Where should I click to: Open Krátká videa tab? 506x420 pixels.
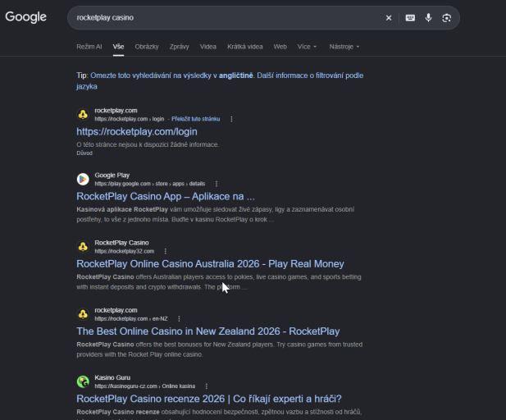(245, 47)
